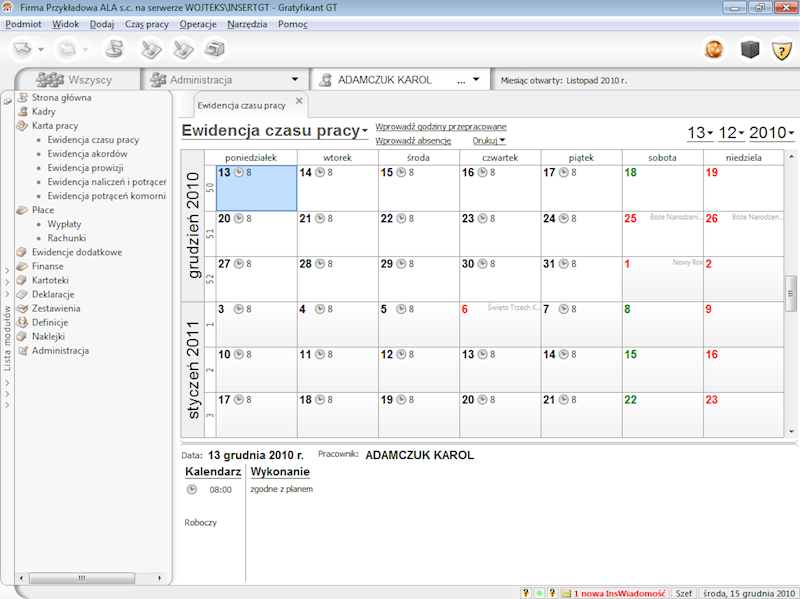Open the Administracja tab dropdown arrow

point(295,79)
